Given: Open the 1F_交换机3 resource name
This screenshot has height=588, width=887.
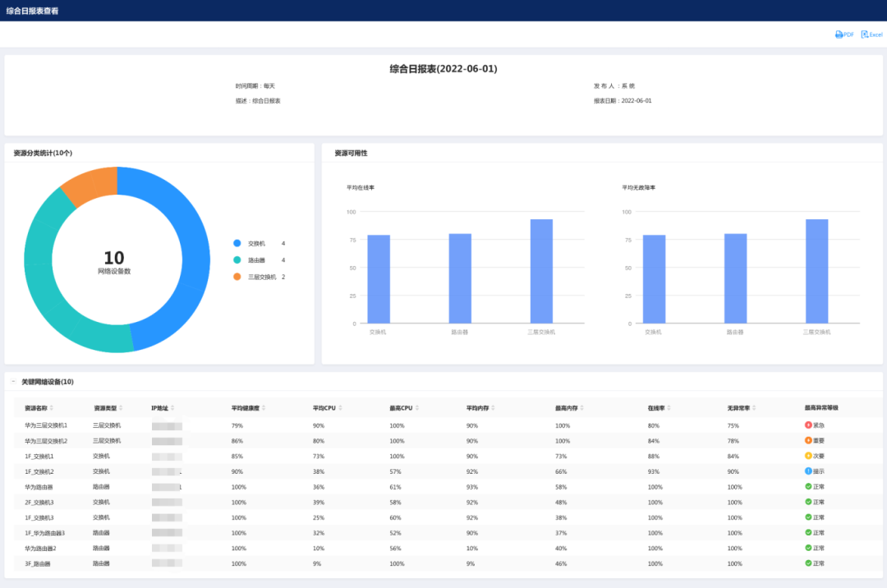Looking at the screenshot, I should click(x=39, y=517).
